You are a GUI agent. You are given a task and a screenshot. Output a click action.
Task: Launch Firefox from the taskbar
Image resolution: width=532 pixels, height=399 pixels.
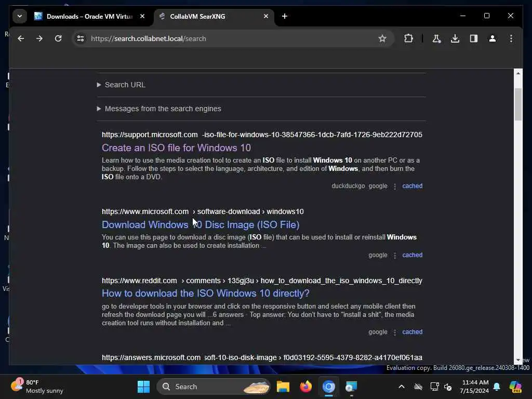306,387
